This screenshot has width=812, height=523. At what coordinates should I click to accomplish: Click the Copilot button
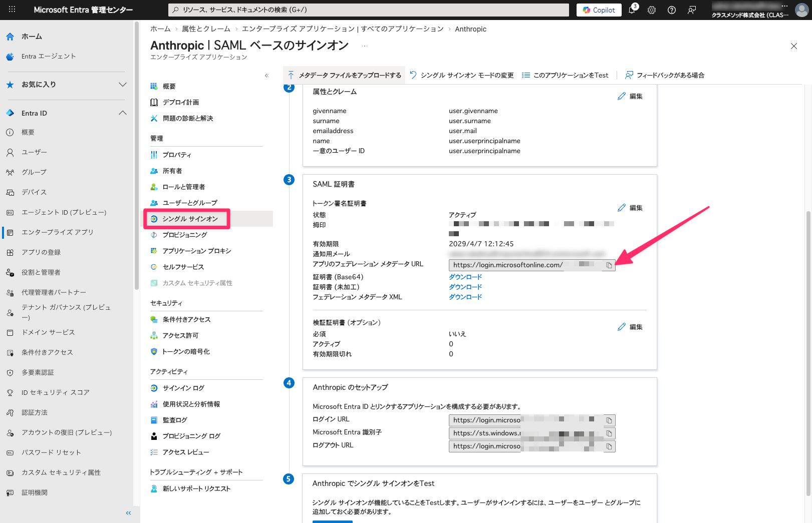(599, 10)
